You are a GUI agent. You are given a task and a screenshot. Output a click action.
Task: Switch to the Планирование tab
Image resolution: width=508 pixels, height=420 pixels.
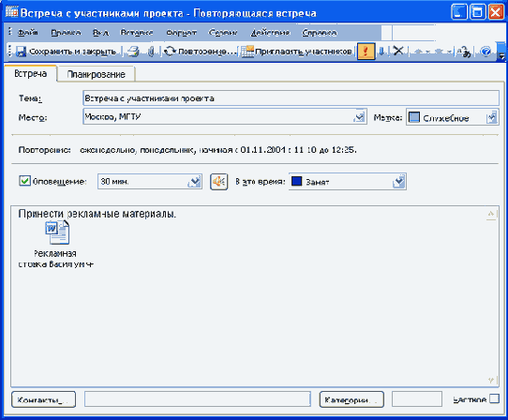[96, 74]
